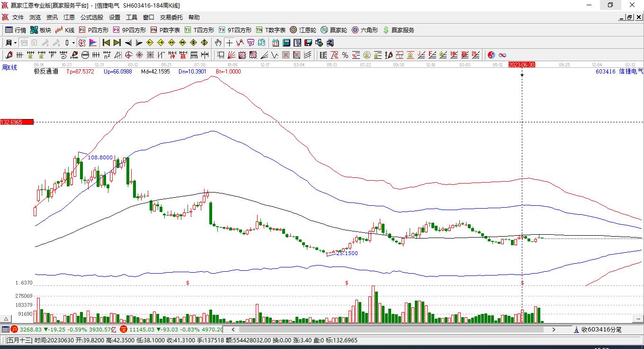
Task: Open the 赢家轮 wheel tool
Action: pos(334,30)
